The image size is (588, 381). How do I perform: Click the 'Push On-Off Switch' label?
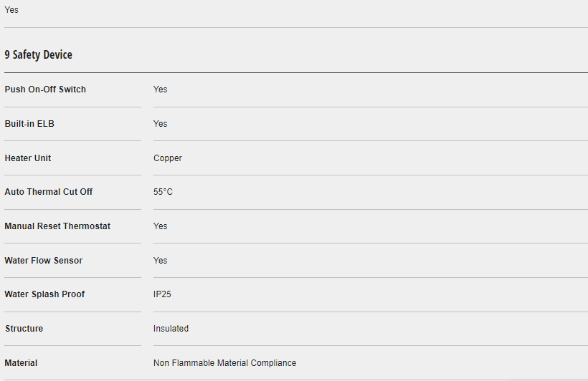(x=45, y=90)
